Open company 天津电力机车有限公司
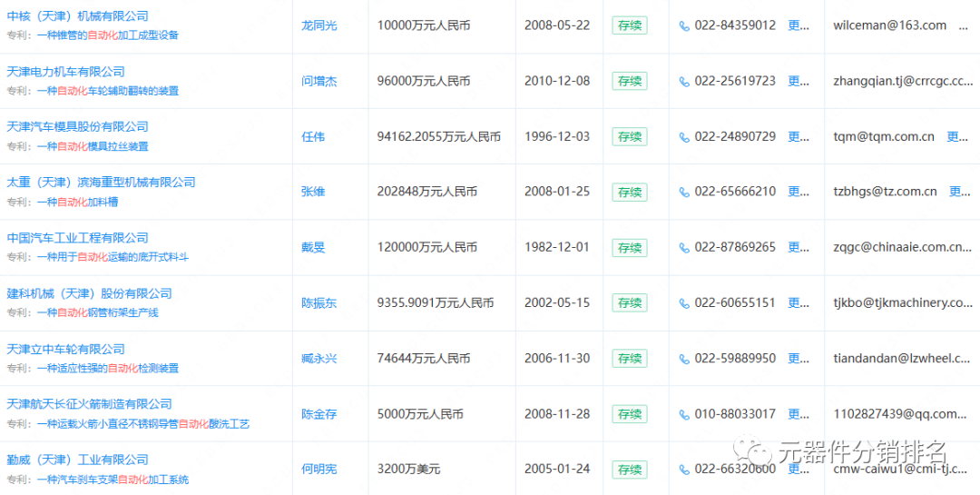The width and height of the screenshot is (980, 495). click(65, 72)
